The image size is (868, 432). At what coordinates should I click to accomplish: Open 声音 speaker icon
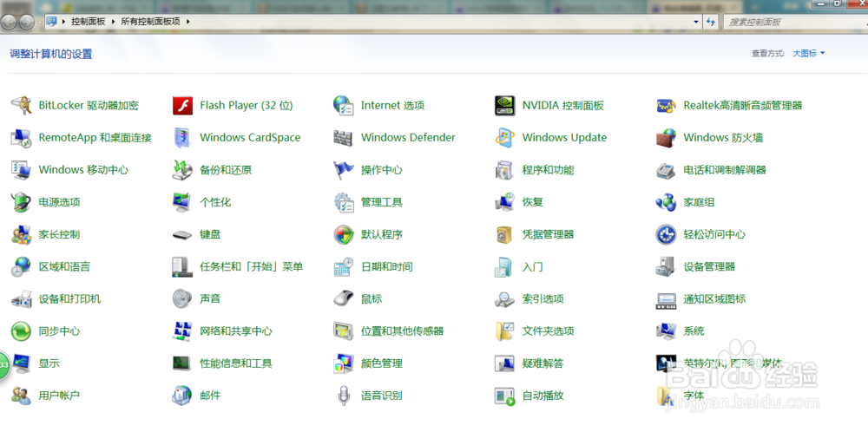point(182,298)
